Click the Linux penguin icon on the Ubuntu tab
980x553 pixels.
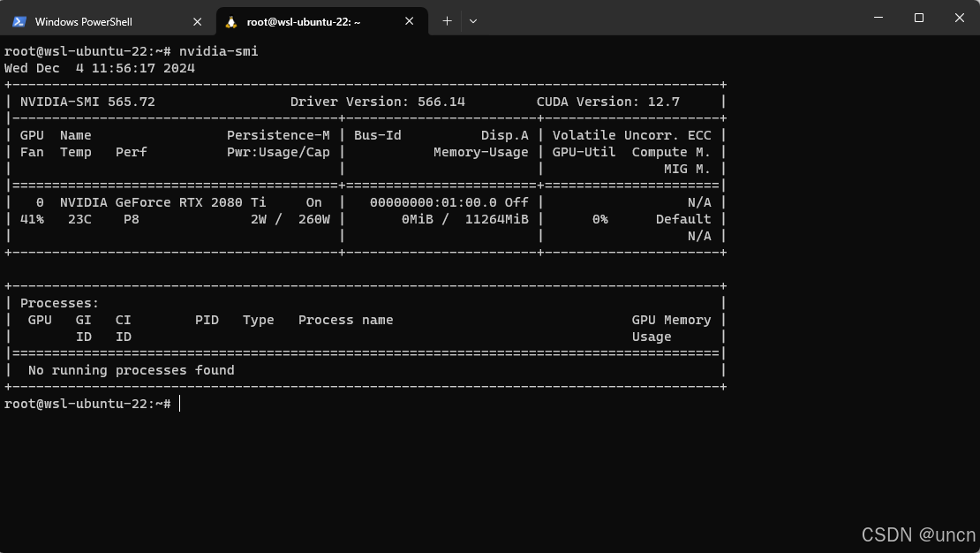click(x=231, y=22)
